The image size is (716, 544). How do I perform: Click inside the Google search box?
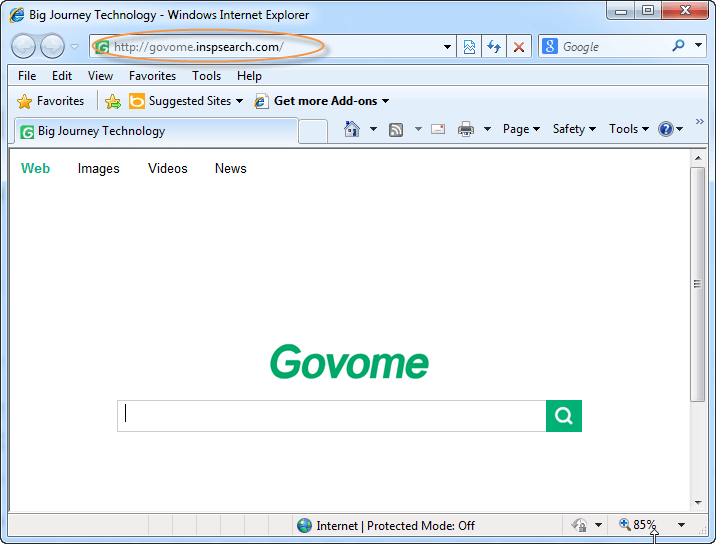tap(614, 47)
